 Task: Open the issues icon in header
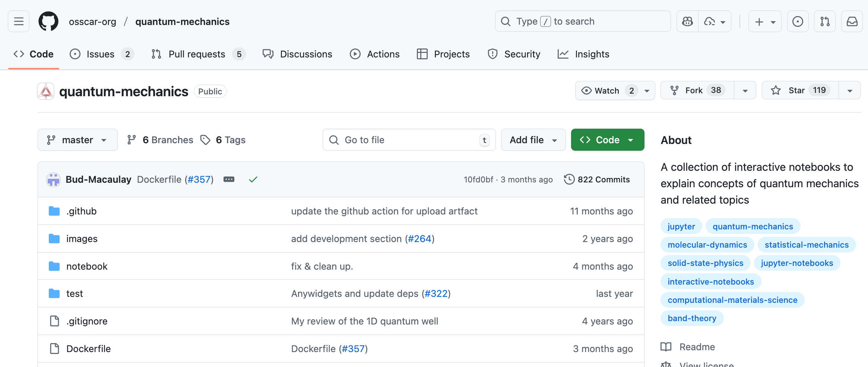tap(798, 22)
